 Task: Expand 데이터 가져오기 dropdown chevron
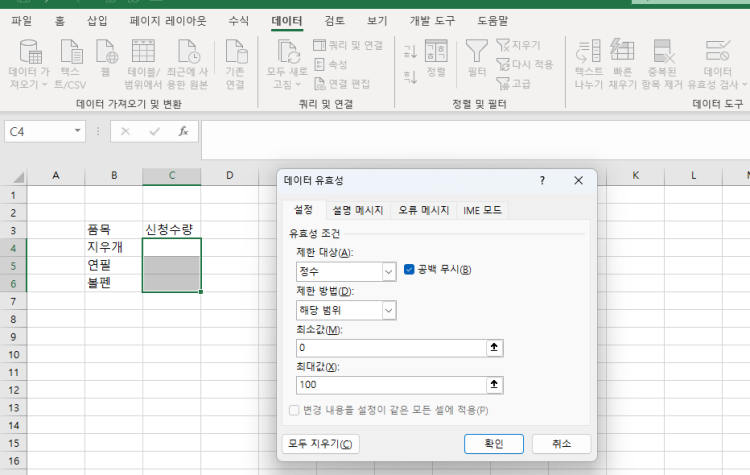pos(44,85)
